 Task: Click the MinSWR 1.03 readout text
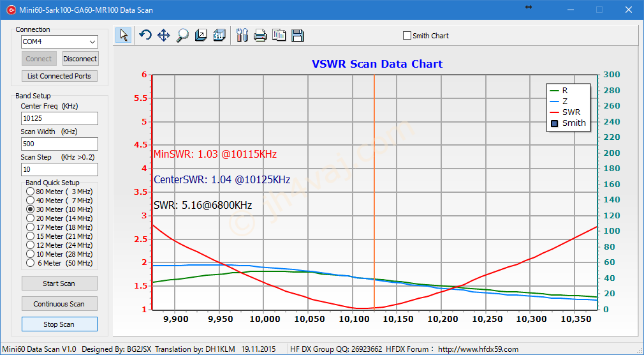click(216, 155)
